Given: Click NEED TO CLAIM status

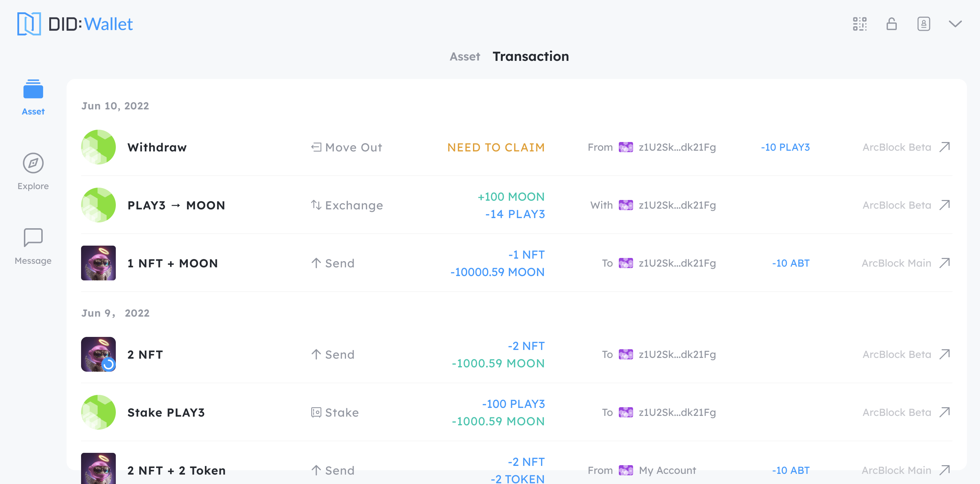Looking at the screenshot, I should pos(496,147).
